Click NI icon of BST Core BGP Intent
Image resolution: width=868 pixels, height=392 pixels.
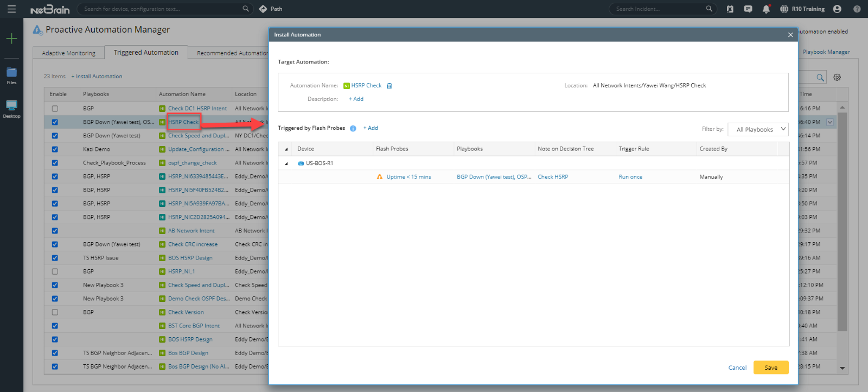(x=162, y=326)
